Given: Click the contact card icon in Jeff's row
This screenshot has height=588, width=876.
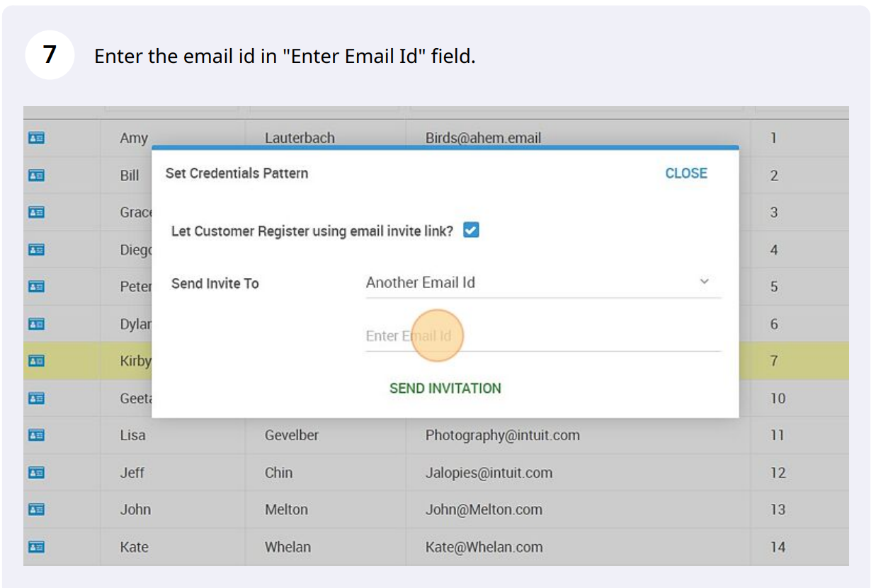Looking at the screenshot, I should click(36, 473).
